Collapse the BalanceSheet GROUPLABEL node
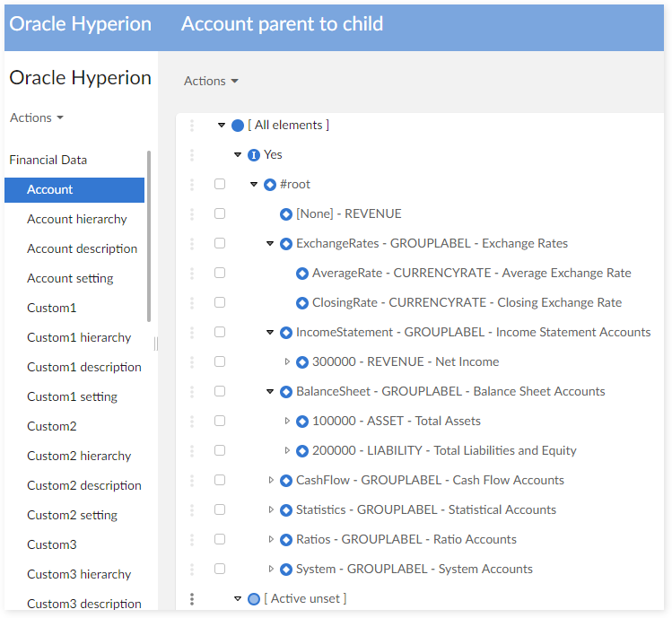This screenshot has width=672, height=618. 270,392
